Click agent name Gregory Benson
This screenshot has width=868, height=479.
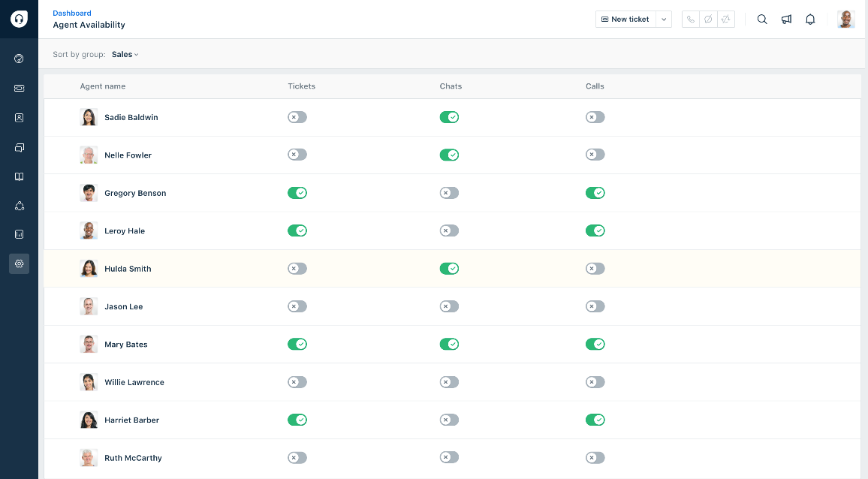point(135,193)
